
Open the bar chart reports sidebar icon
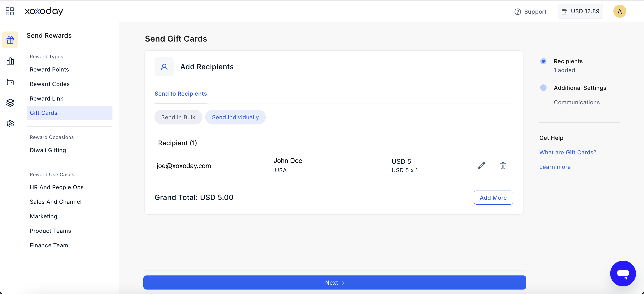pos(10,61)
